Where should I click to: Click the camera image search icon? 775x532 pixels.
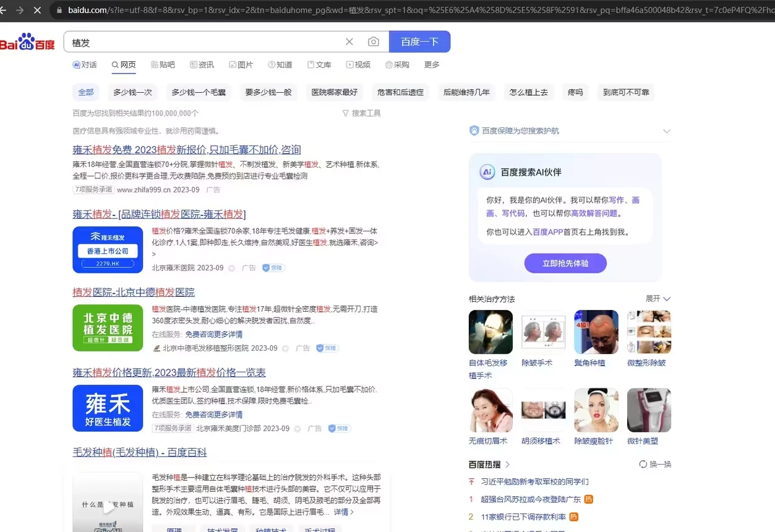374,42
